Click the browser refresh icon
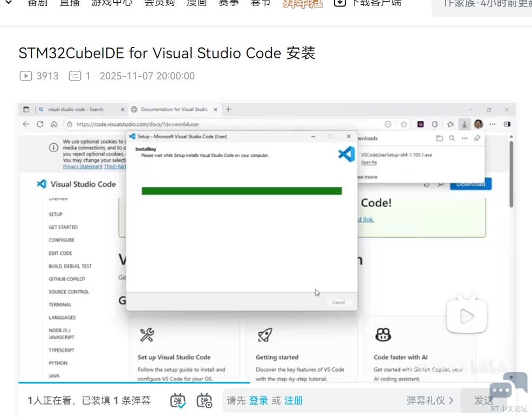The width and height of the screenshot is (532, 417). point(40,124)
